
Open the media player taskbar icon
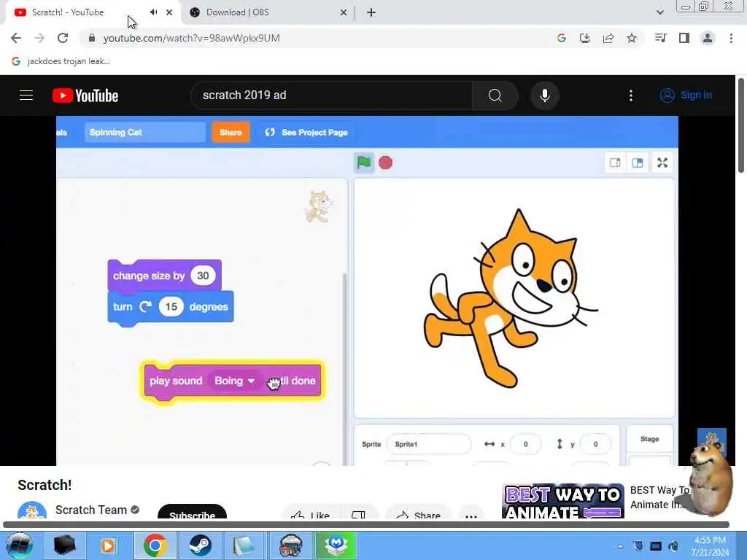pos(108,545)
